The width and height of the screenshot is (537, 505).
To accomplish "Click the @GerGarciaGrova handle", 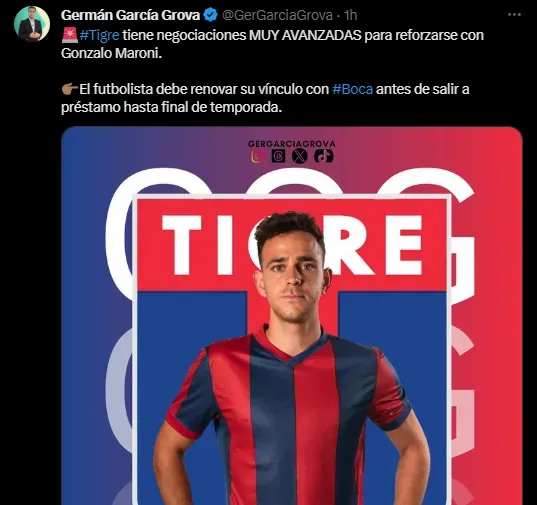I will click(277, 15).
